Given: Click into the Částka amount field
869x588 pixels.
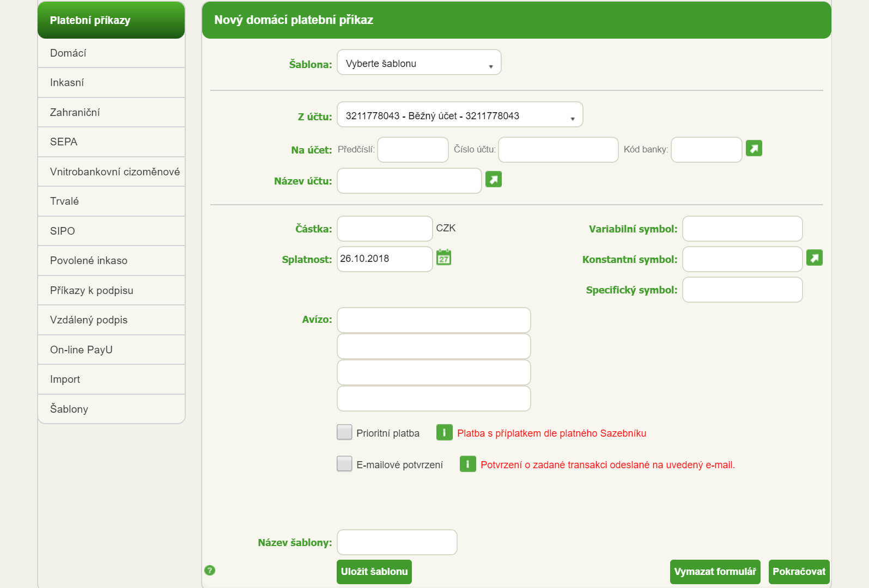Looking at the screenshot, I should click(x=384, y=229).
